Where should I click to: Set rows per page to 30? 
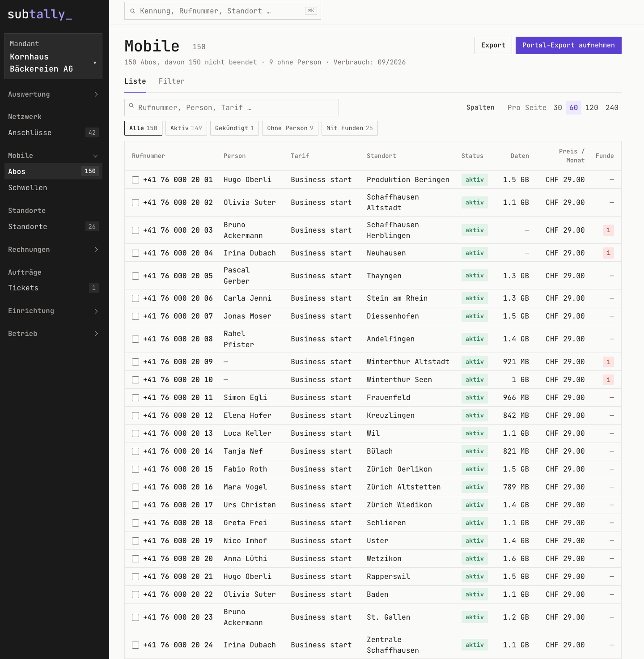[558, 107]
